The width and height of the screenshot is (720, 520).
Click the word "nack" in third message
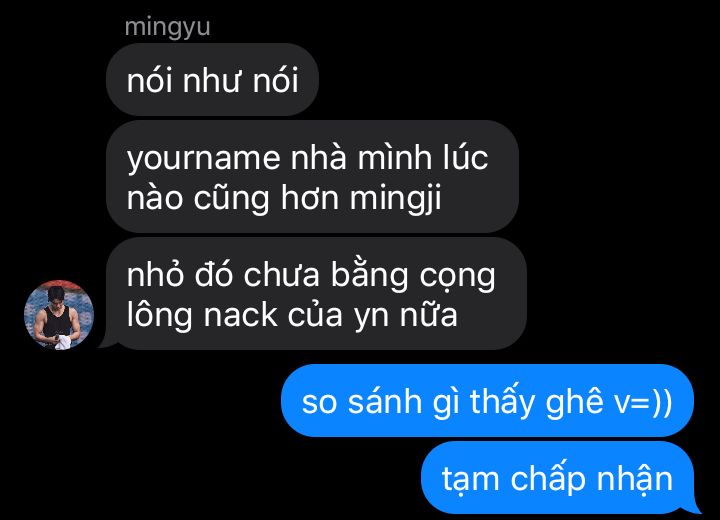click(241, 315)
